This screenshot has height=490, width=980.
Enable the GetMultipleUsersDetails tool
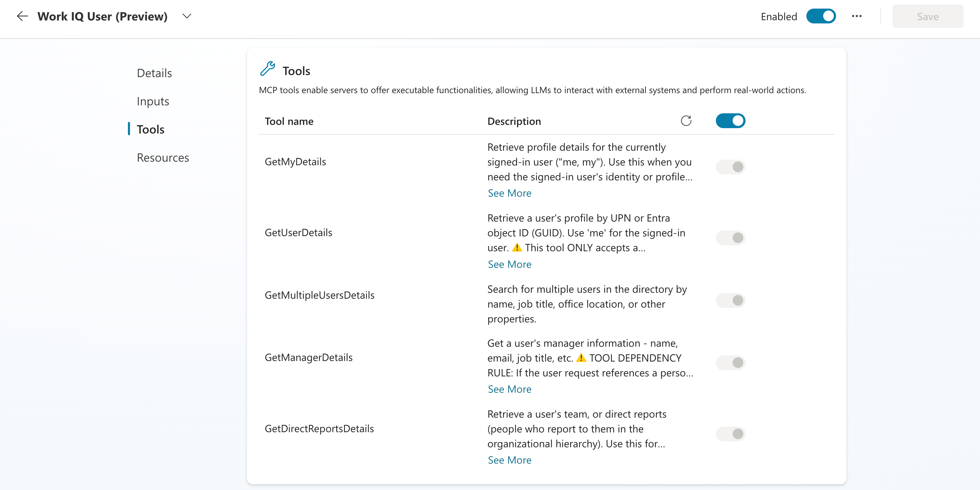(730, 300)
